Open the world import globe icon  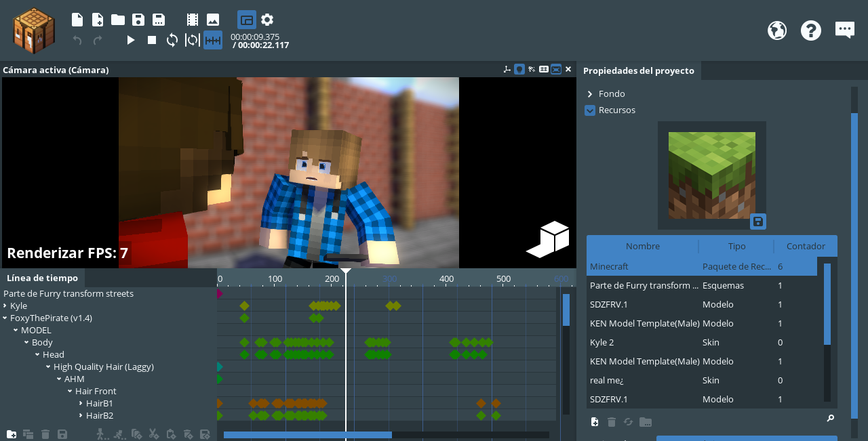point(777,30)
